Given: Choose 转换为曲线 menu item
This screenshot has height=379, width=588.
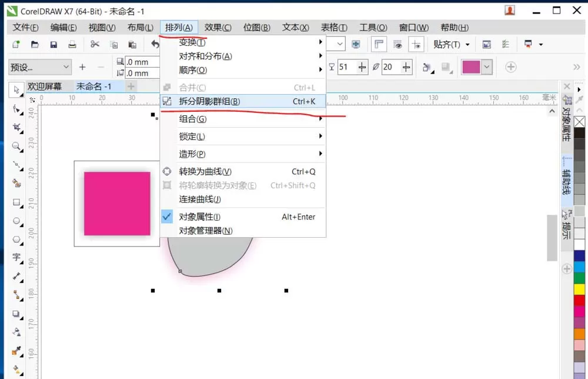Looking at the screenshot, I should pos(243,171).
